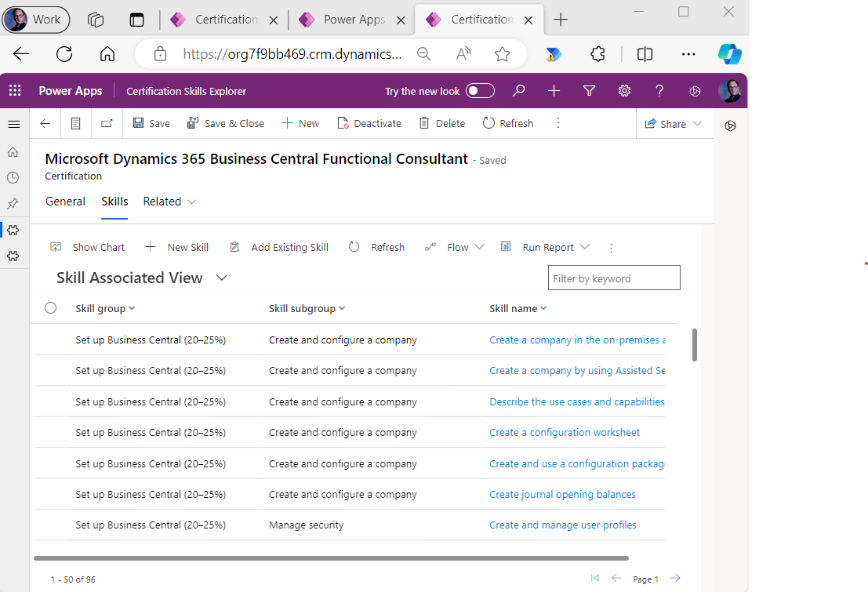
Task: Create a New certification record
Action: click(x=300, y=123)
